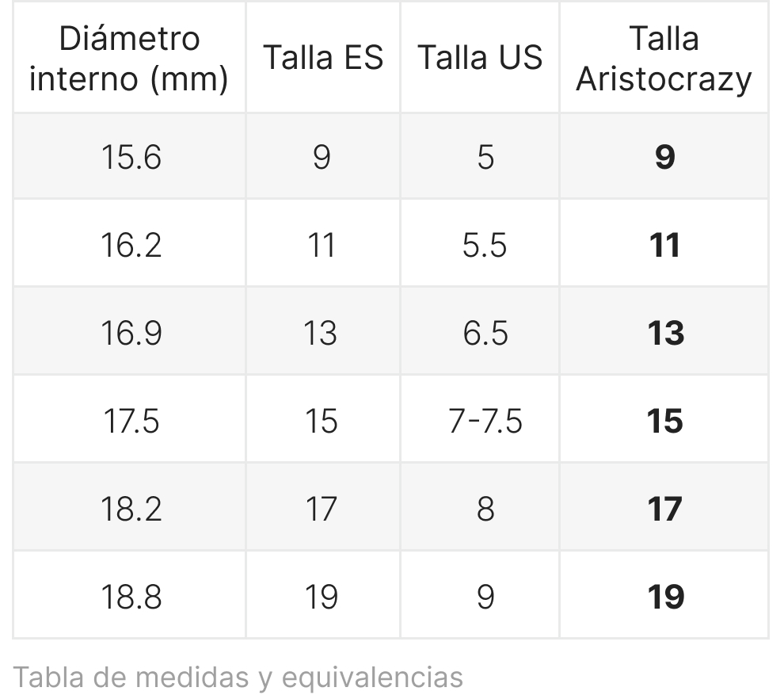The height and width of the screenshot is (695, 784).
Task: Select the 16.2 diameter value
Action: point(131,245)
